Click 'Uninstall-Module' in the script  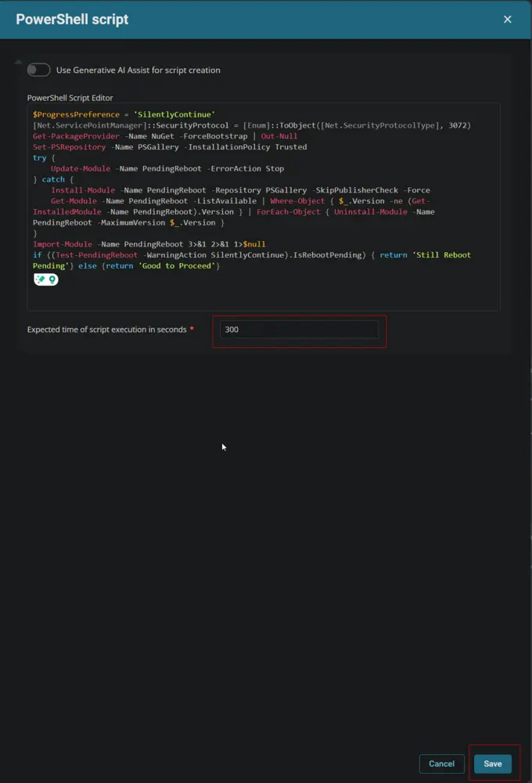(371, 211)
